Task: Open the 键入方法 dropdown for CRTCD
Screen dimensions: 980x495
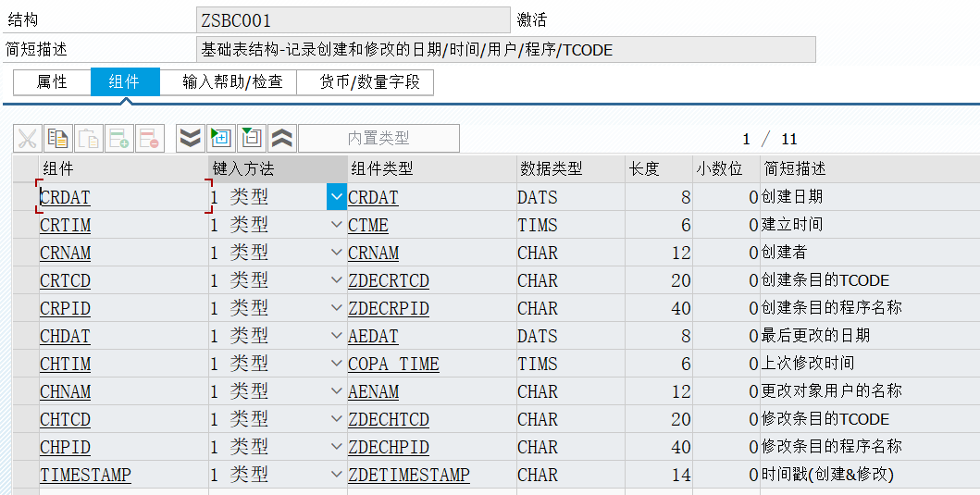Action: [336, 280]
